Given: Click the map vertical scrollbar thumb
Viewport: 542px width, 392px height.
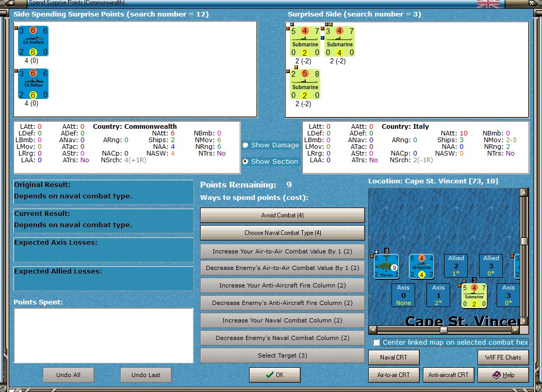Looking at the screenshot, I should pos(524,241).
